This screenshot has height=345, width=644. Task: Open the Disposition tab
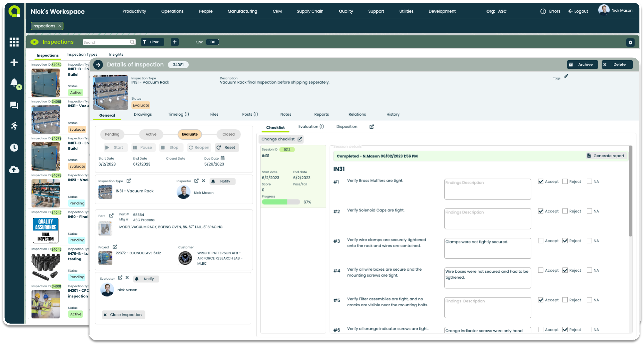pyautogui.click(x=347, y=127)
